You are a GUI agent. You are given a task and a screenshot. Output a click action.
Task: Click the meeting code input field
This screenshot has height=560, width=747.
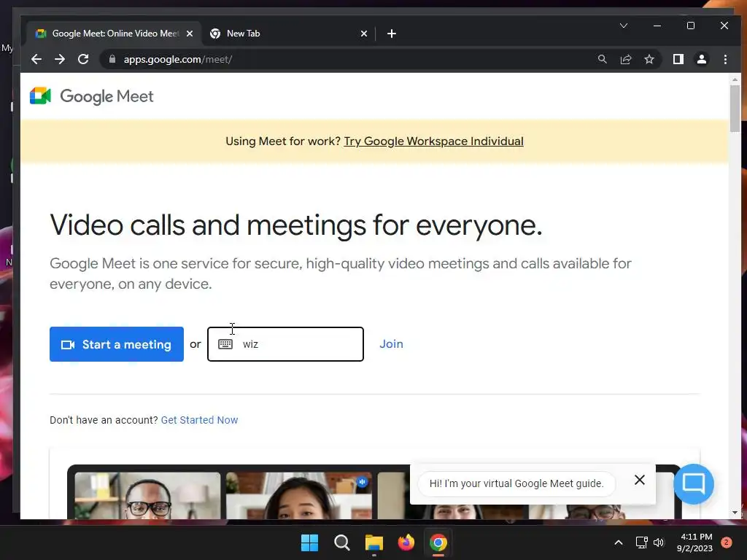[x=285, y=344]
